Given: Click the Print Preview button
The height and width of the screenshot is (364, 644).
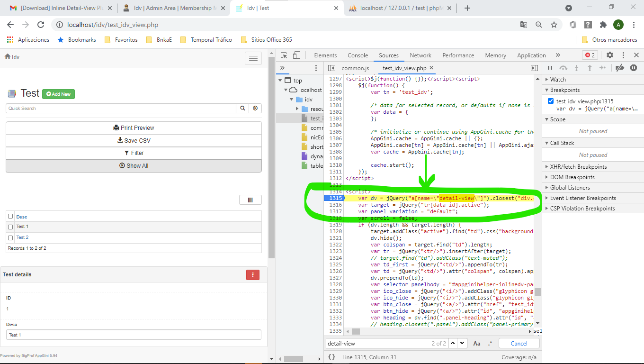Looking at the screenshot, I should tap(134, 128).
